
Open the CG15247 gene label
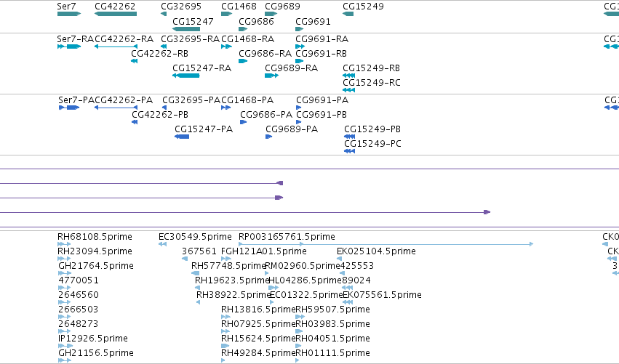193,21
